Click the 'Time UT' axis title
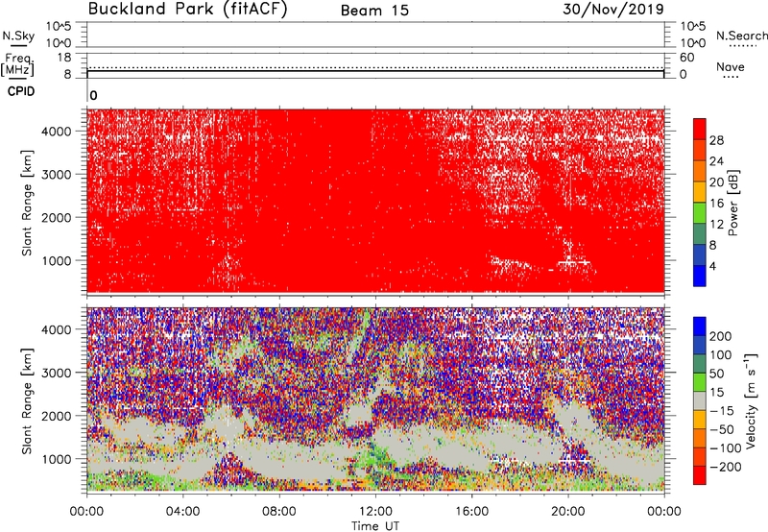Viewport: 768px width, 532px height. point(375,526)
